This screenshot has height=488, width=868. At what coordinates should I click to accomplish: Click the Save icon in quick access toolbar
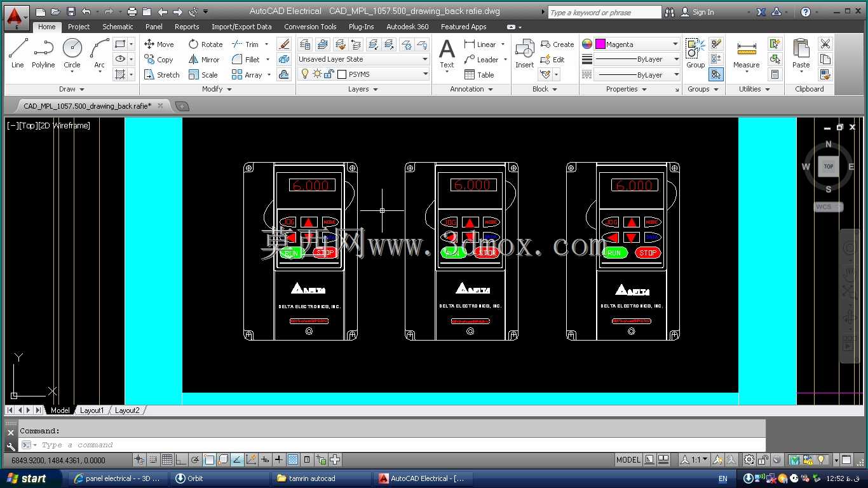coord(71,11)
